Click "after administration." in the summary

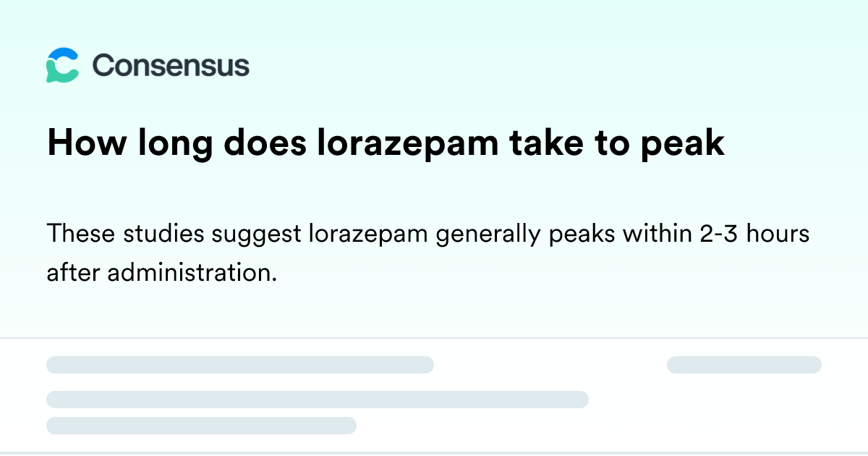[162, 274]
